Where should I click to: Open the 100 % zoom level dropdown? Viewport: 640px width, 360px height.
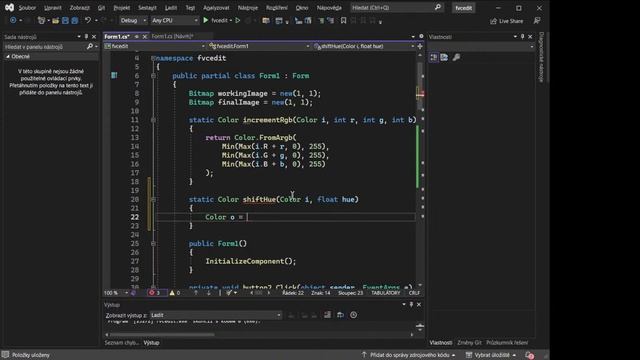click(116, 293)
